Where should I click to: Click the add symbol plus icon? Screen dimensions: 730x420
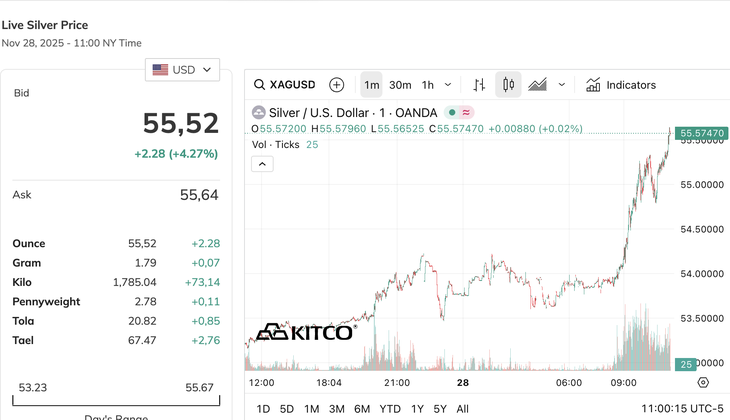click(x=337, y=85)
